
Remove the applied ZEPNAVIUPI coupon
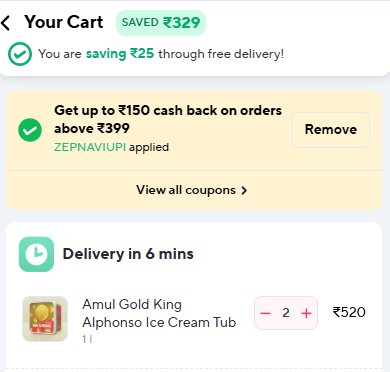coord(331,130)
